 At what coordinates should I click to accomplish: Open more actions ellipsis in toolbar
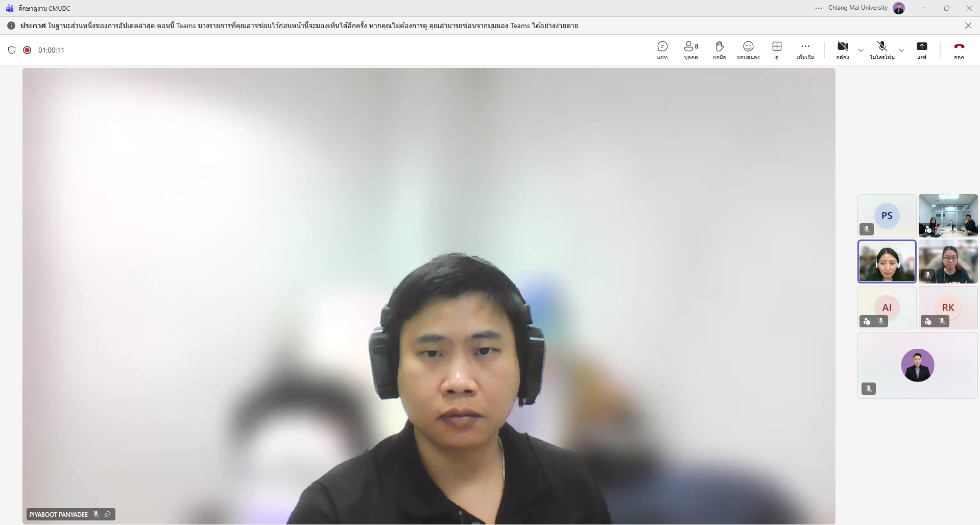(x=805, y=50)
